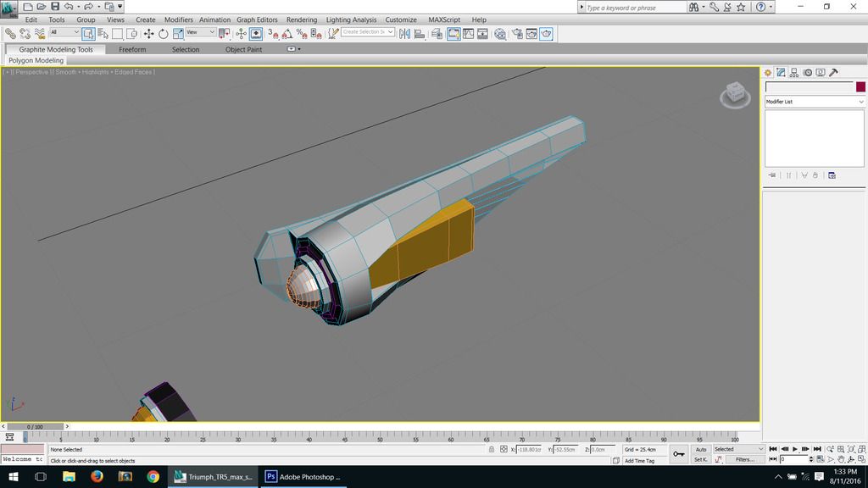Switch to the Create panel icon
Image resolution: width=868 pixels, height=488 pixels.
(x=768, y=73)
